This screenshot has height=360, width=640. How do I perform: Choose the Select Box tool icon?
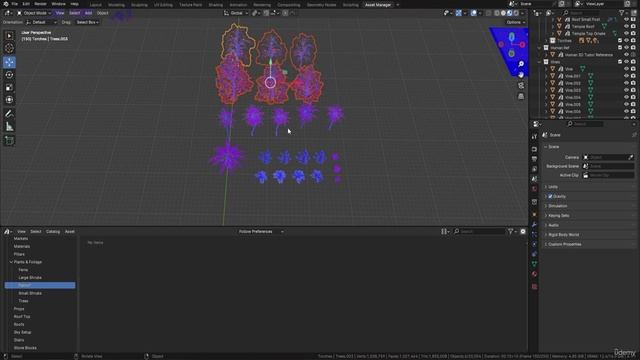click(9, 36)
